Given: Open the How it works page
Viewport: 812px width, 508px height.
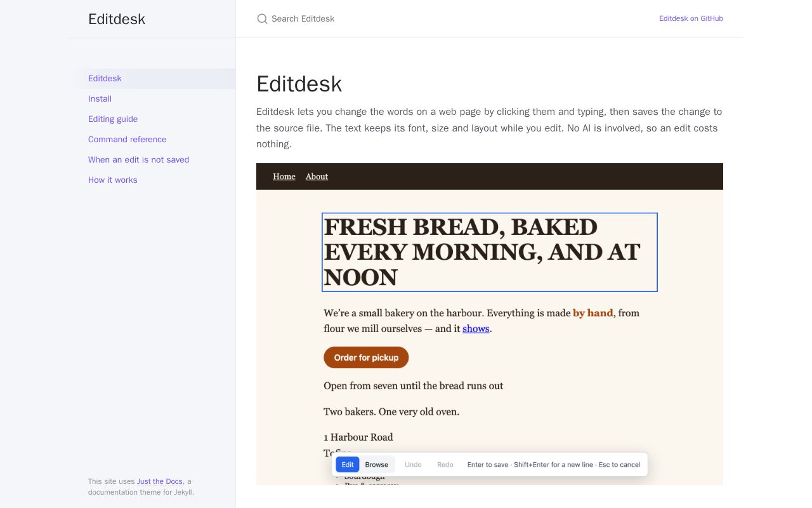Looking at the screenshot, I should click(152, 180).
